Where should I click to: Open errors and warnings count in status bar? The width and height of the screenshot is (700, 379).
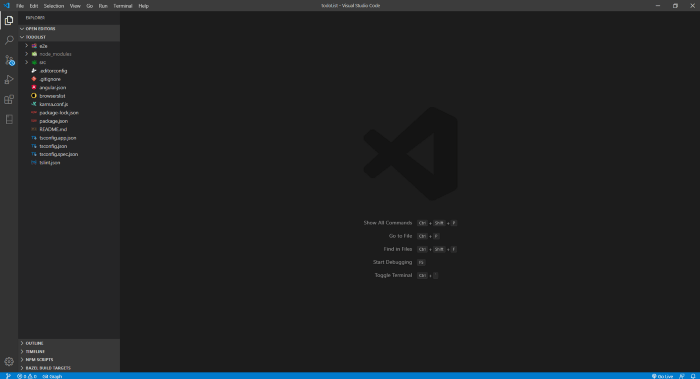point(27,376)
